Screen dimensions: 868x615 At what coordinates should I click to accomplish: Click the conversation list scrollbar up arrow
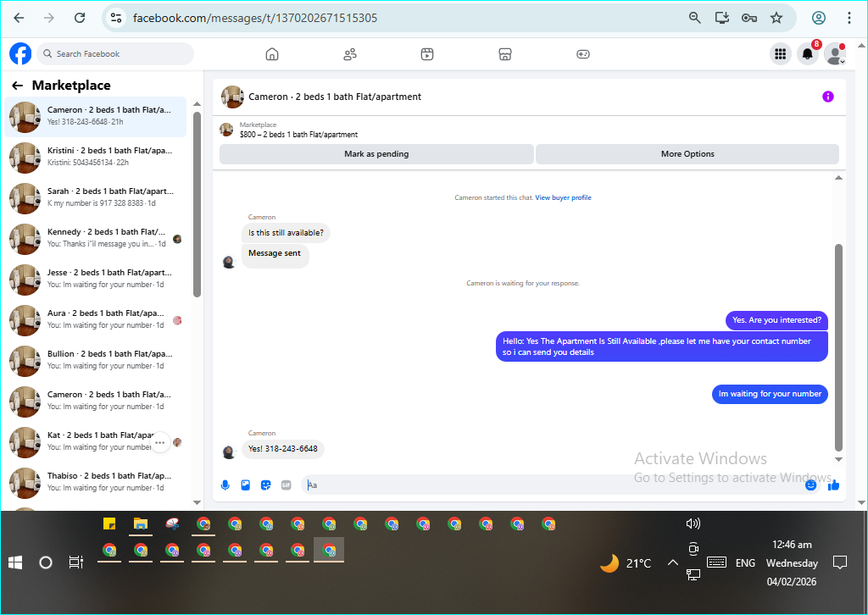(x=197, y=104)
